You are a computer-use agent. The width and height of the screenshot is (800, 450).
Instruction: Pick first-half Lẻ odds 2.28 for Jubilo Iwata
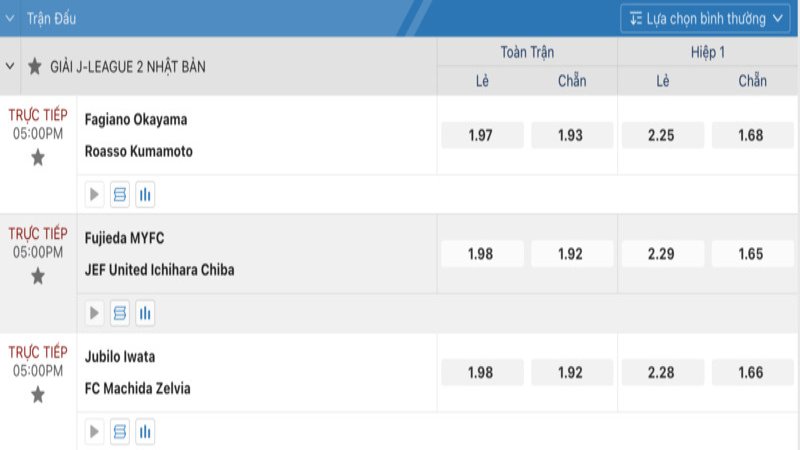click(662, 372)
